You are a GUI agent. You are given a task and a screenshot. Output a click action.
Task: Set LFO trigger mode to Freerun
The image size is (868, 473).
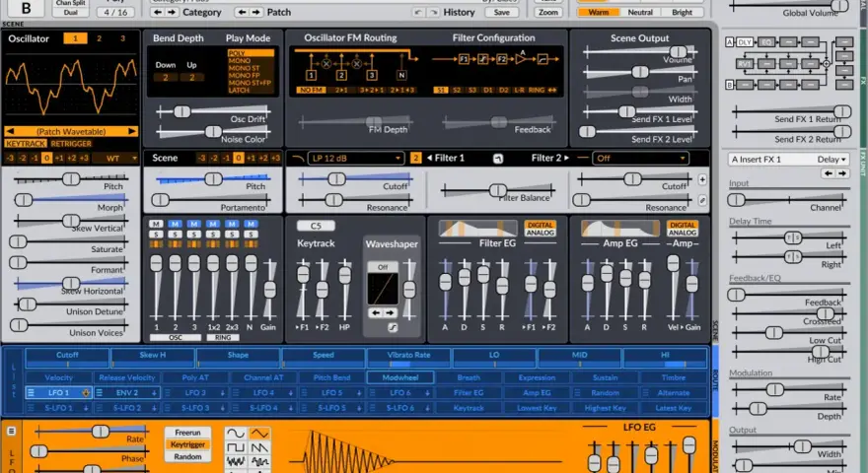(x=187, y=433)
